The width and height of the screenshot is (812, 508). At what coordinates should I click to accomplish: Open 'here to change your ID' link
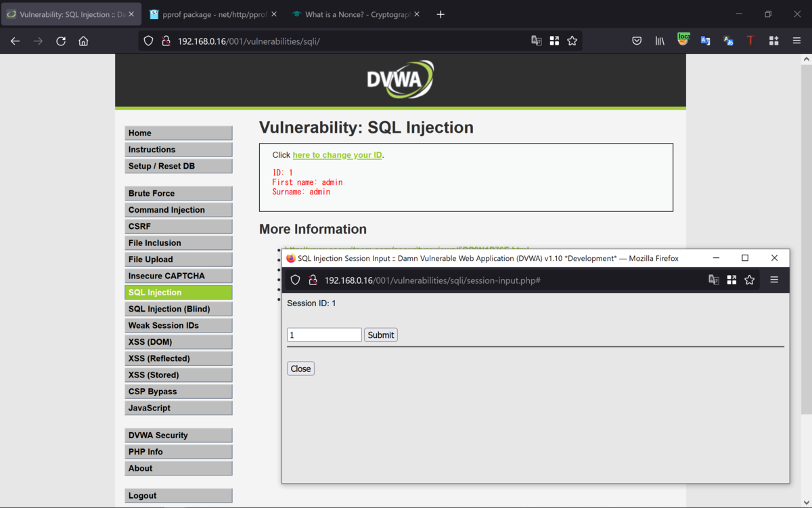click(337, 155)
